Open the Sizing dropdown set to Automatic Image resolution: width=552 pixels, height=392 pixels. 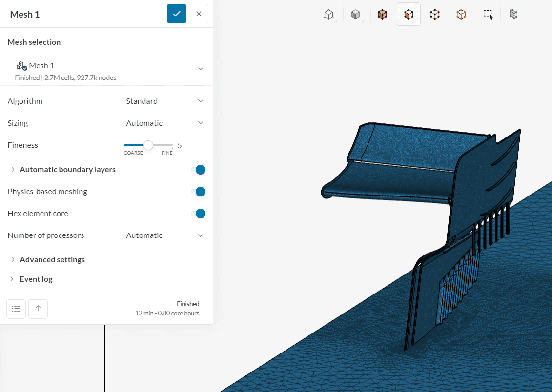[x=164, y=123]
